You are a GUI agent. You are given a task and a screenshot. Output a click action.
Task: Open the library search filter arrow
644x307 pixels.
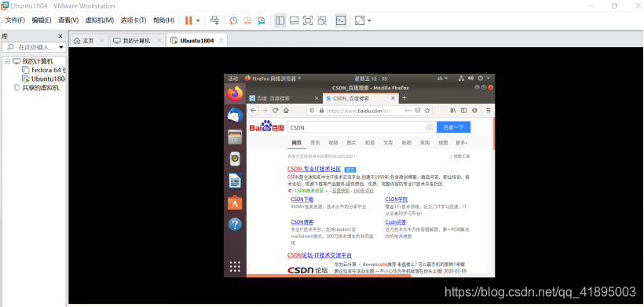pyautogui.click(x=61, y=47)
